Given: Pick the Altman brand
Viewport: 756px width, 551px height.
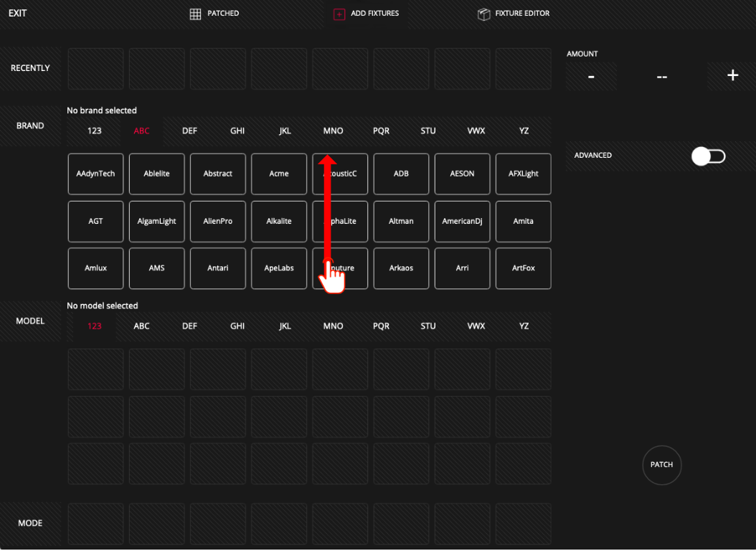Looking at the screenshot, I should tap(401, 221).
